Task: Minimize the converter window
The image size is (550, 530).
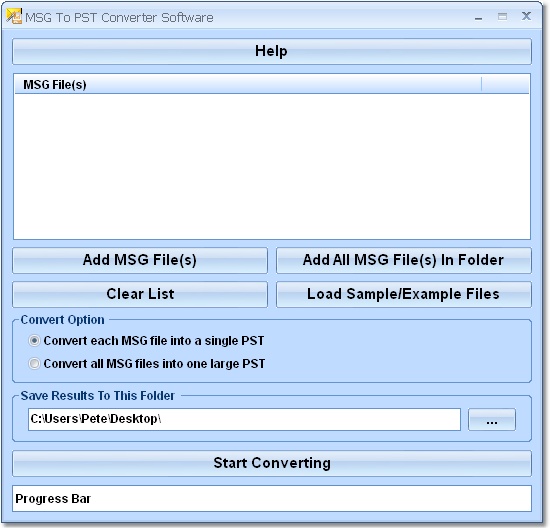Action: point(478,17)
